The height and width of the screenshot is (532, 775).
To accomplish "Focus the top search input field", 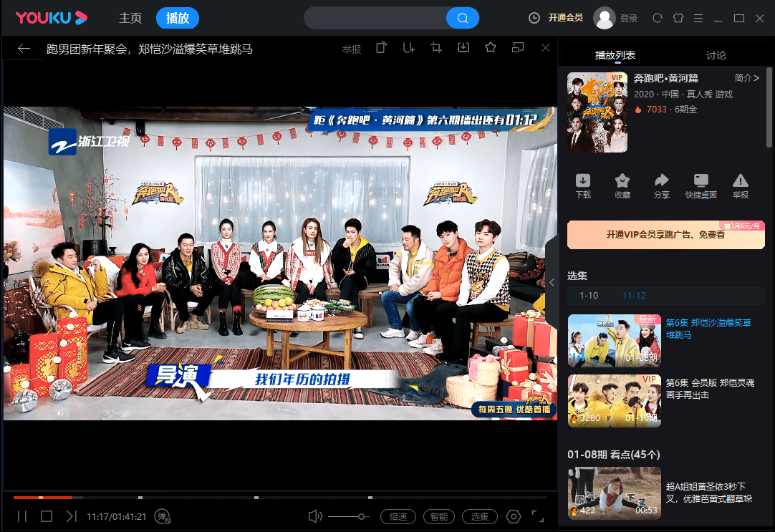I will point(375,19).
